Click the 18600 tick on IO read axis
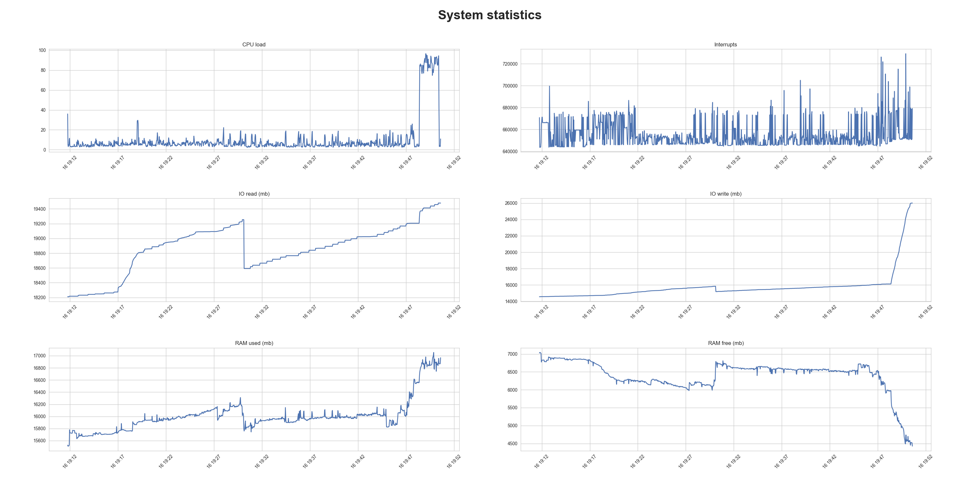The width and height of the screenshot is (980, 490). [x=40, y=268]
